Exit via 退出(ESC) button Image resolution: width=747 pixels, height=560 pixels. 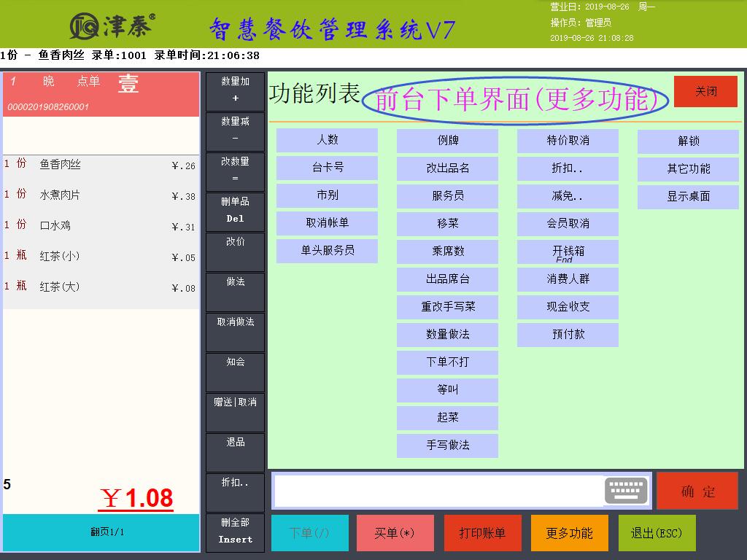657,533
